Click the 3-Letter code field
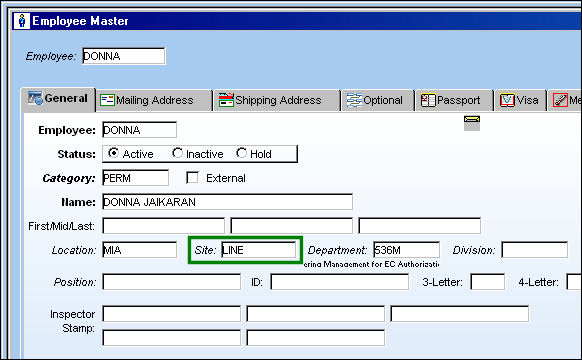582x360 pixels. coord(488,282)
